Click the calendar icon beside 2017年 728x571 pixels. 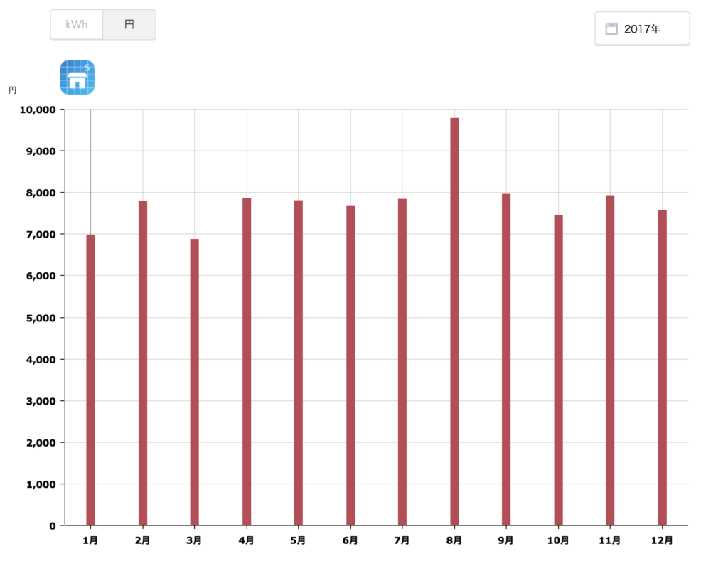(611, 29)
